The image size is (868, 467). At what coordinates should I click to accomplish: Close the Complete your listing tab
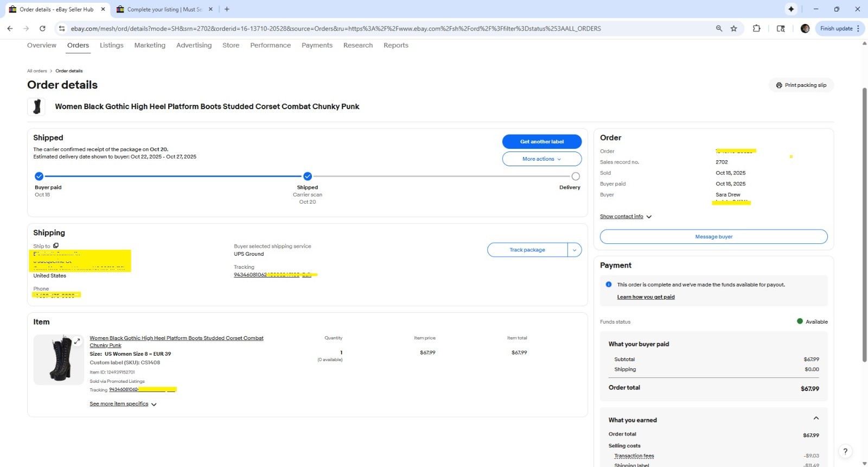pos(211,9)
